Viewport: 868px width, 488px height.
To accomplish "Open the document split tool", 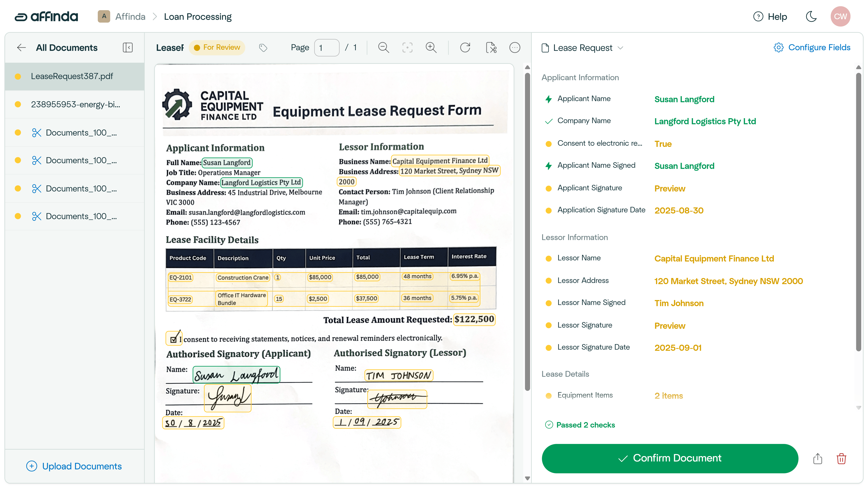I will pyautogui.click(x=491, y=47).
